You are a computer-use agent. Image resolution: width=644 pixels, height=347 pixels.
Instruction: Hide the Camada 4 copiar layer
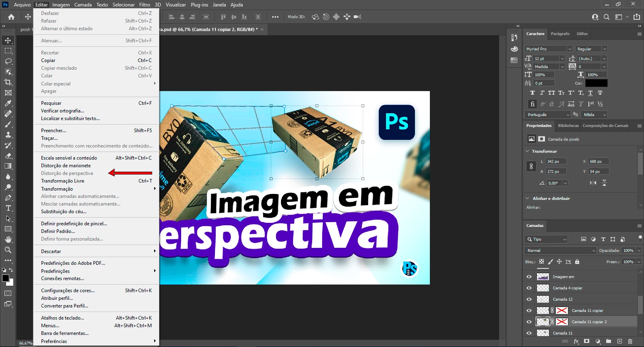click(529, 288)
